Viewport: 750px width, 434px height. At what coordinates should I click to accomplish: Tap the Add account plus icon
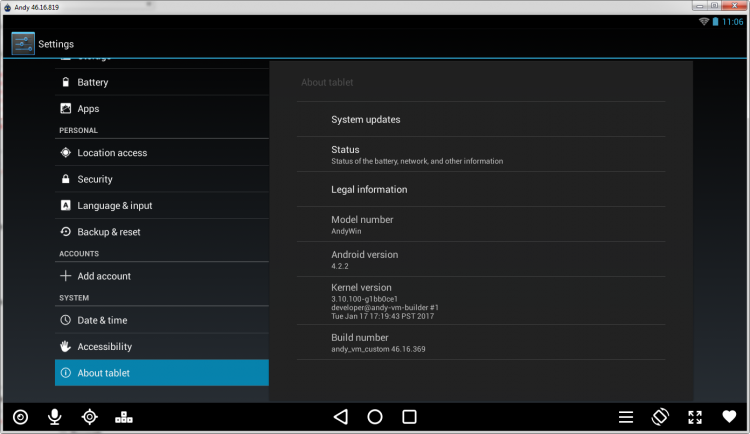66,276
